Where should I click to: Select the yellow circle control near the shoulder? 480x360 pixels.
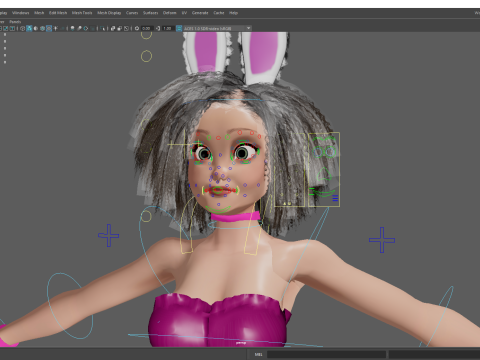(146, 217)
